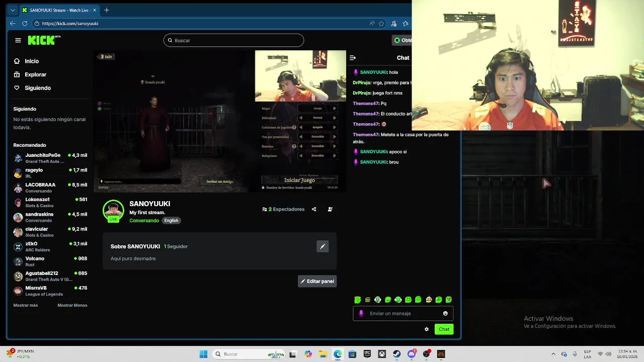Add page to favorites star icon
The width and height of the screenshot is (644, 362).
381,23
